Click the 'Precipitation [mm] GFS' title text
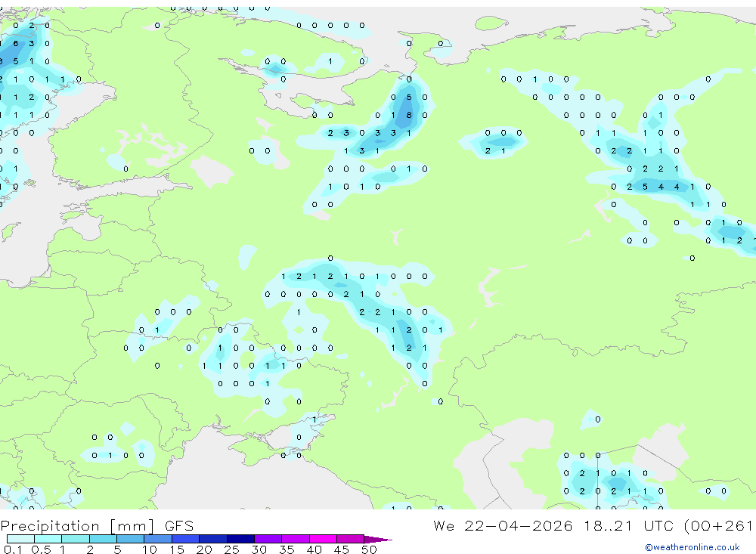The width and height of the screenshot is (756, 554). click(97, 526)
